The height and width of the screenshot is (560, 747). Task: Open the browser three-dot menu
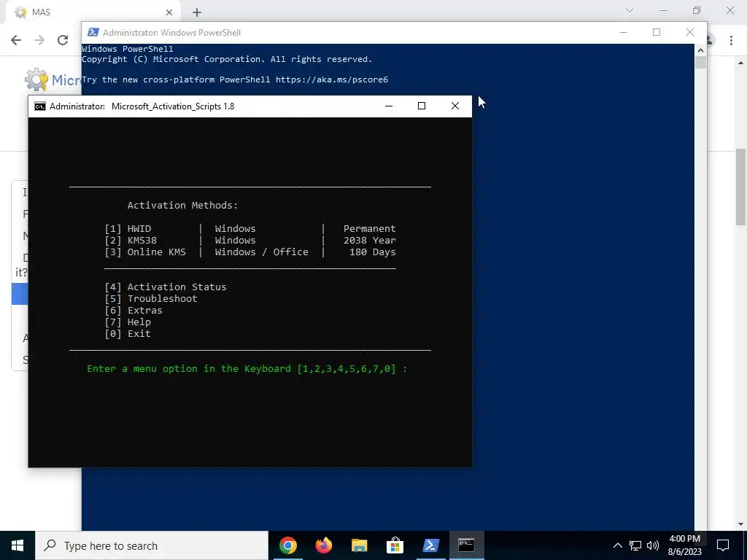[731, 40]
